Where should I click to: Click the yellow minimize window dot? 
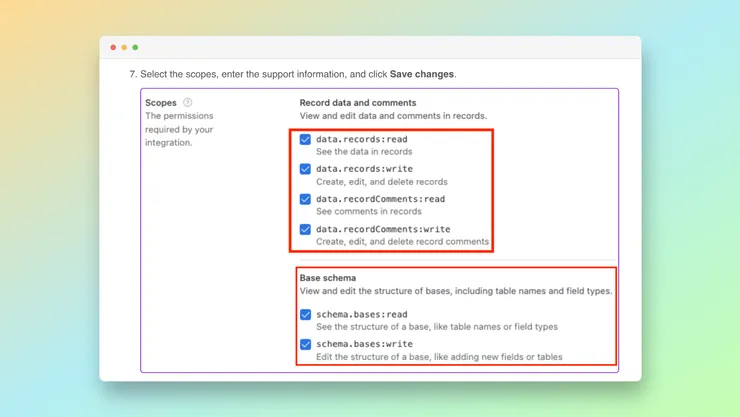click(x=124, y=47)
